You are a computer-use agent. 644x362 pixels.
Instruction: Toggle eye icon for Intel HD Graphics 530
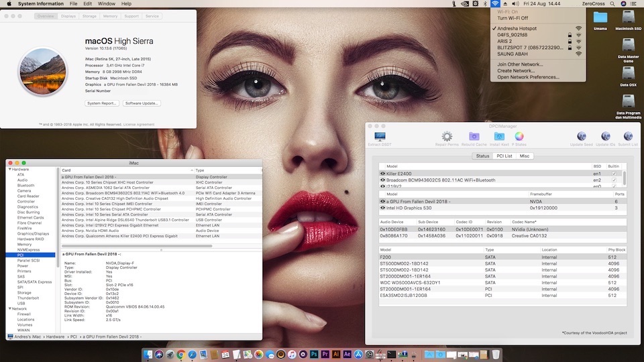383,208
